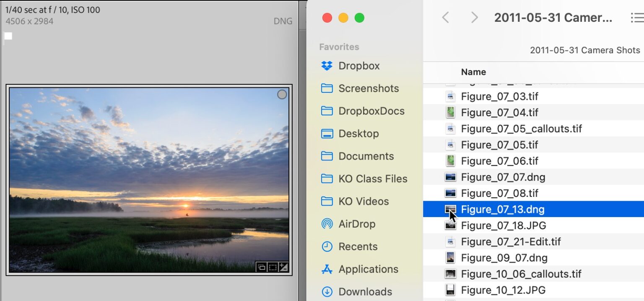The width and height of the screenshot is (644, 301).
Task: Open the list view options dropdown
Action: pos(636,18)
